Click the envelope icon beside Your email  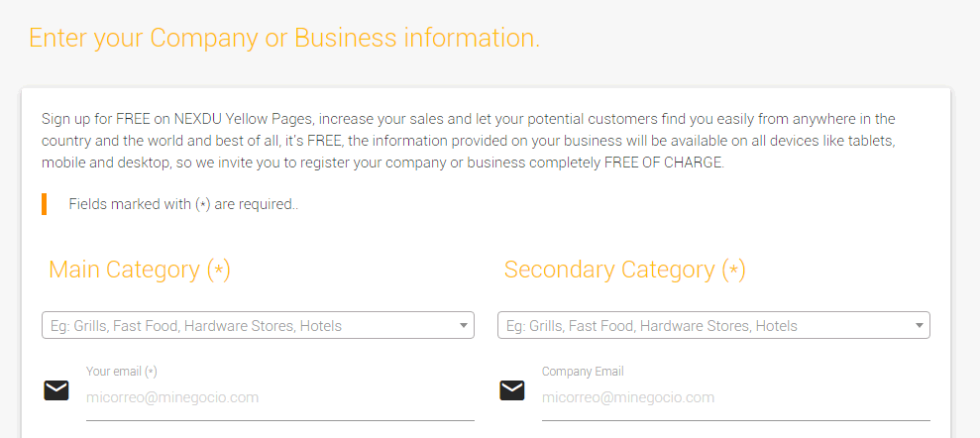tap(56, 390)
